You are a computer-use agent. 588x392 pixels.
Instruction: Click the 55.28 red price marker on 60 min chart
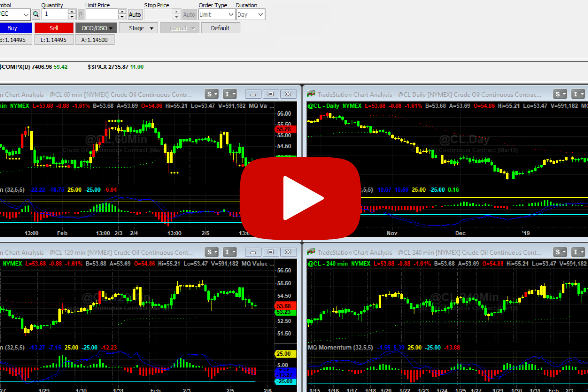[286, 129]
